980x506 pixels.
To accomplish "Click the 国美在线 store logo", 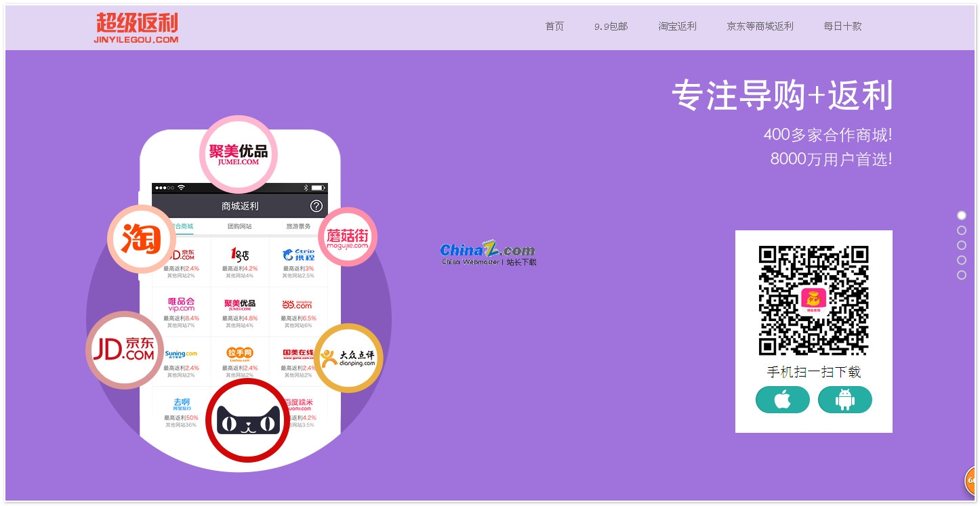I will click(298, 354).
